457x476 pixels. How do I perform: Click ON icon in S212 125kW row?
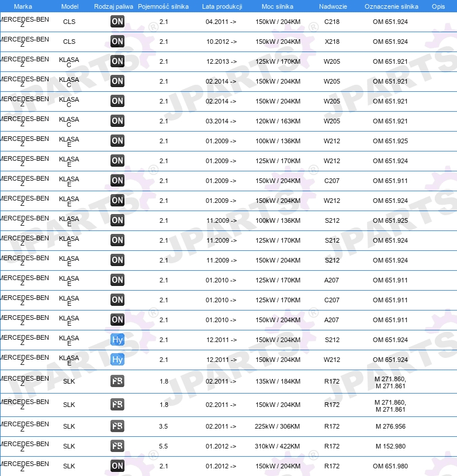117,240
